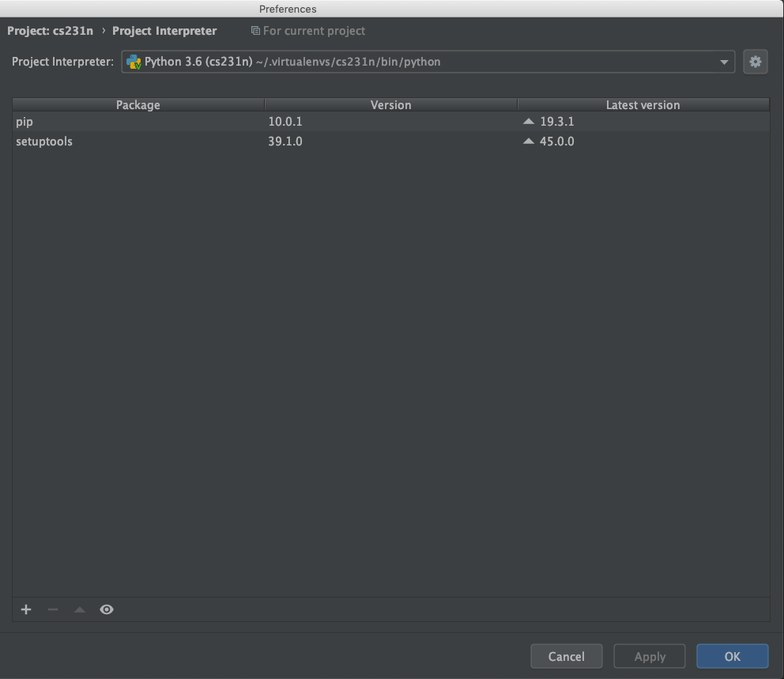Click the install package plus icon

tap(26, 609)
